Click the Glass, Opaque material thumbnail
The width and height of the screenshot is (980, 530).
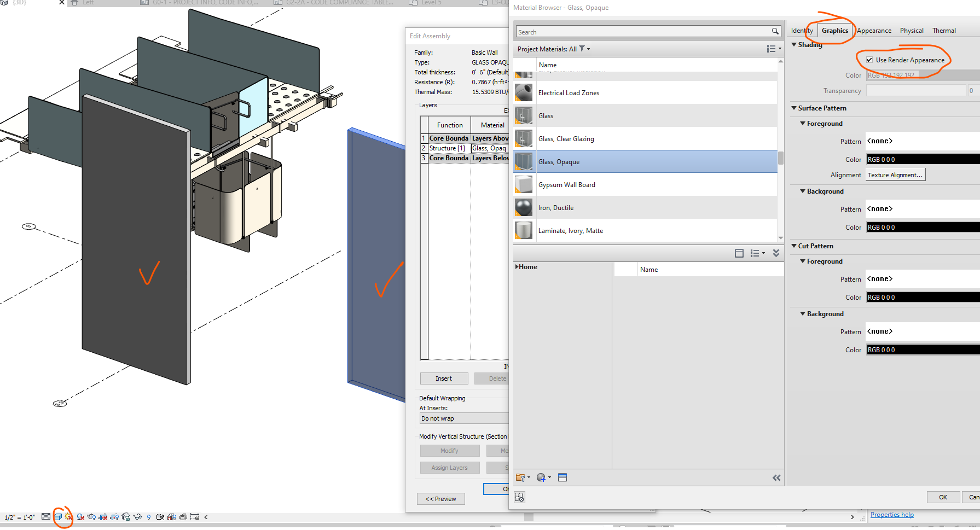524,161
